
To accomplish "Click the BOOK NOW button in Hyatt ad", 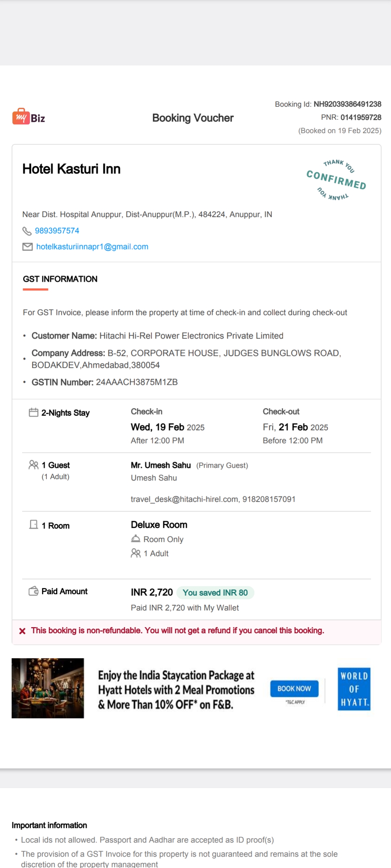I will (294, 689).
